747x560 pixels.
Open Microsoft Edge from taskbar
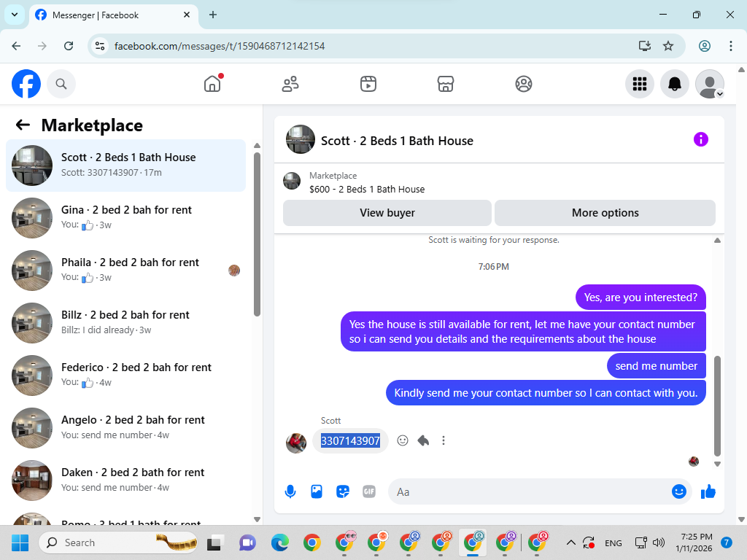pyautogui.click(x=279, y=542)
